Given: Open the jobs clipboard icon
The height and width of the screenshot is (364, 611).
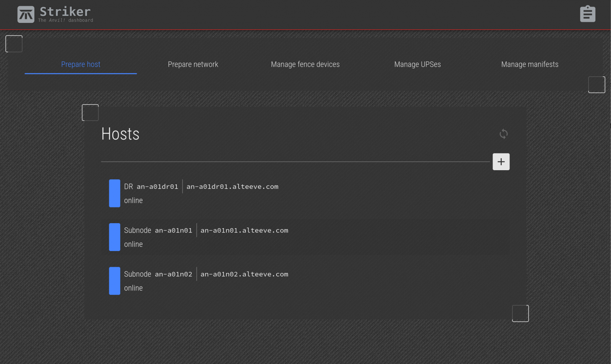Looking at the screenshot, I should pos(587,14).
